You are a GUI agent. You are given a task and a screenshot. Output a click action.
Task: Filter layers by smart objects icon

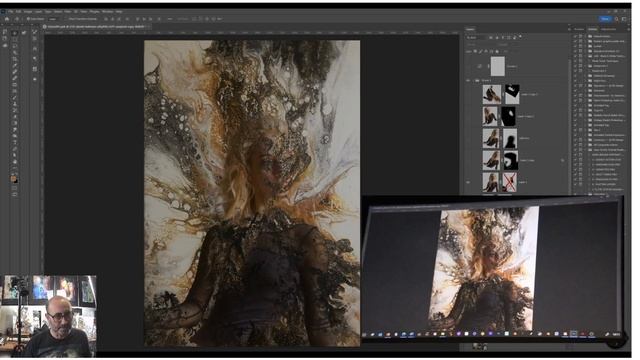click(514, 38)
